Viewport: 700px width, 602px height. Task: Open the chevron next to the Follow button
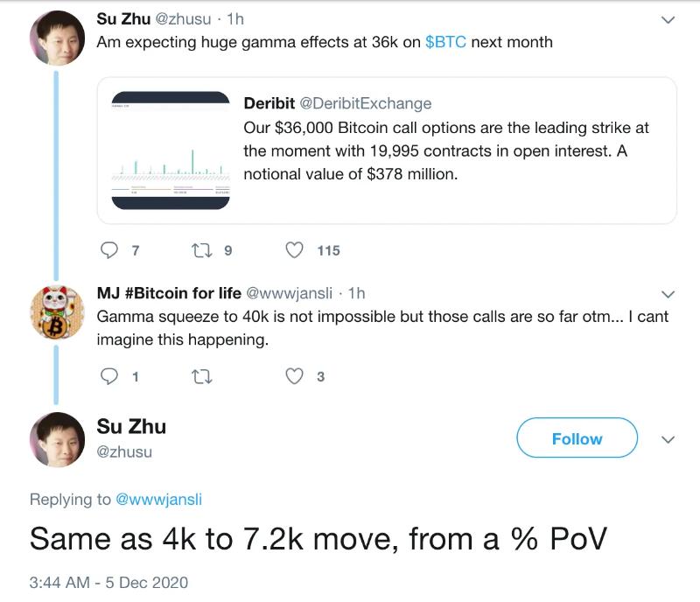coord(668,438)
